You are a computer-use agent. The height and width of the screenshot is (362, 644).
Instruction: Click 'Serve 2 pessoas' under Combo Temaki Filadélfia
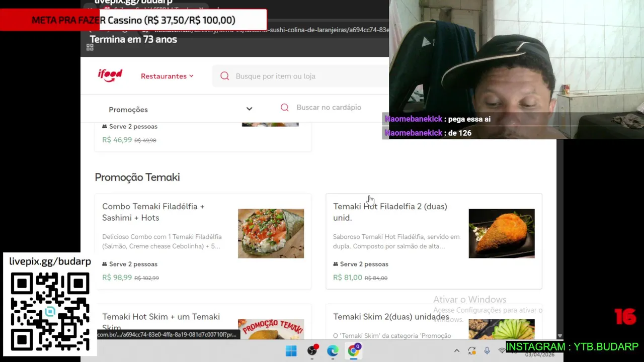(130, 264)
